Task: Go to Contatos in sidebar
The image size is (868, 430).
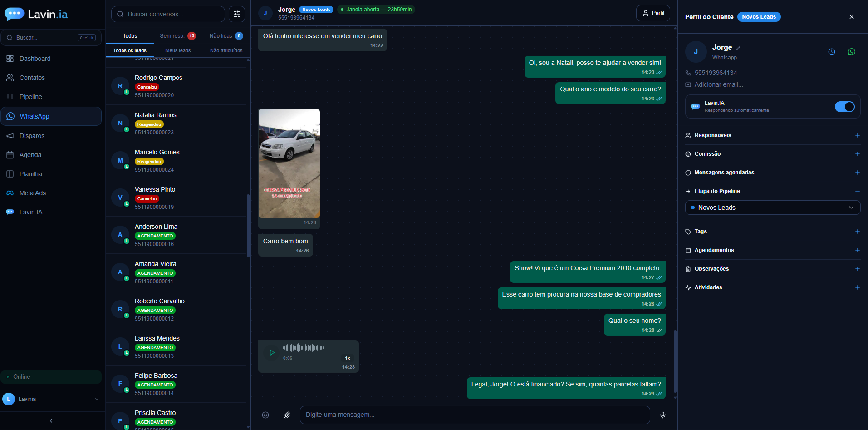Action: click(51, 78)
